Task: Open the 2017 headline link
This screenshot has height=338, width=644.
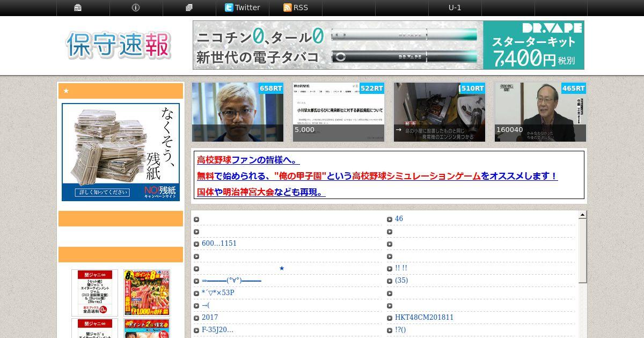Action: [x=210, y=318]
